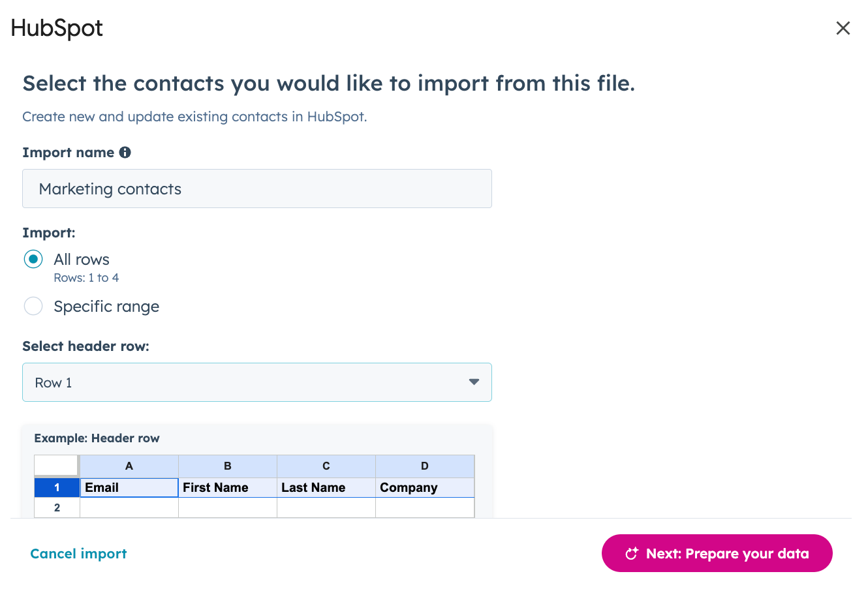Click the row 1 number in the preview grid
The width and height of the screenshot is (868, 591).
click(57, 487)
